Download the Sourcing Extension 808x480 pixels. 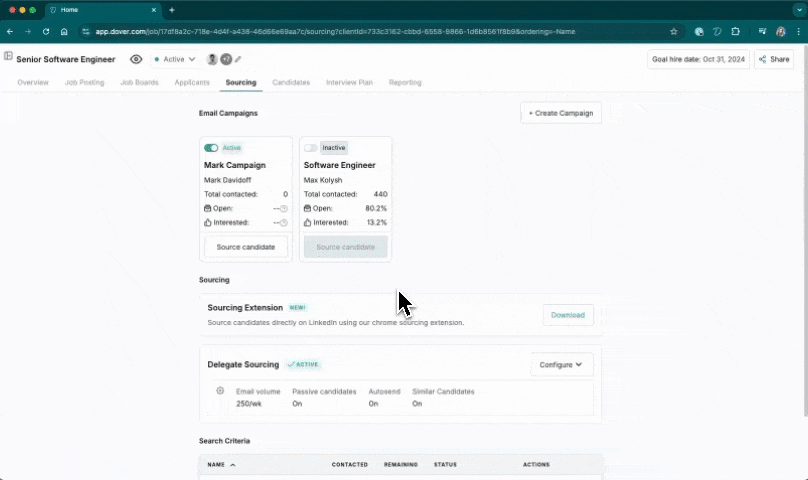(568, 315)
